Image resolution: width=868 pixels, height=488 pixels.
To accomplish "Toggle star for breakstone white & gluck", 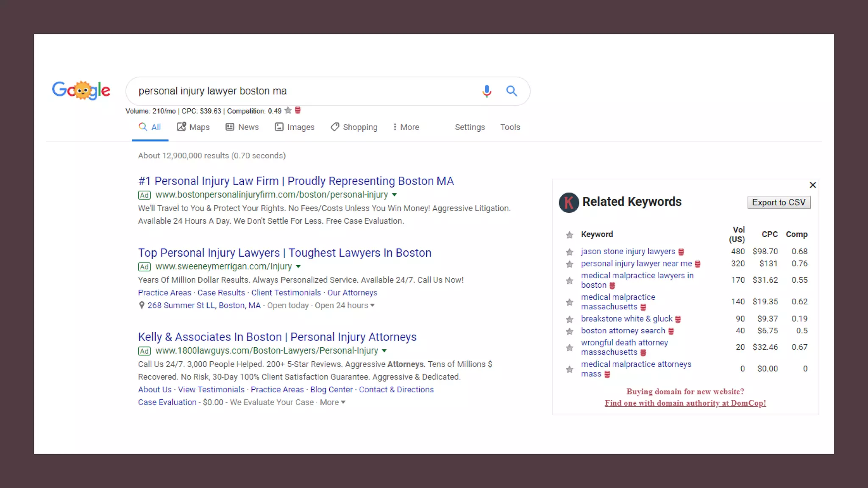I will click(570, 319).
